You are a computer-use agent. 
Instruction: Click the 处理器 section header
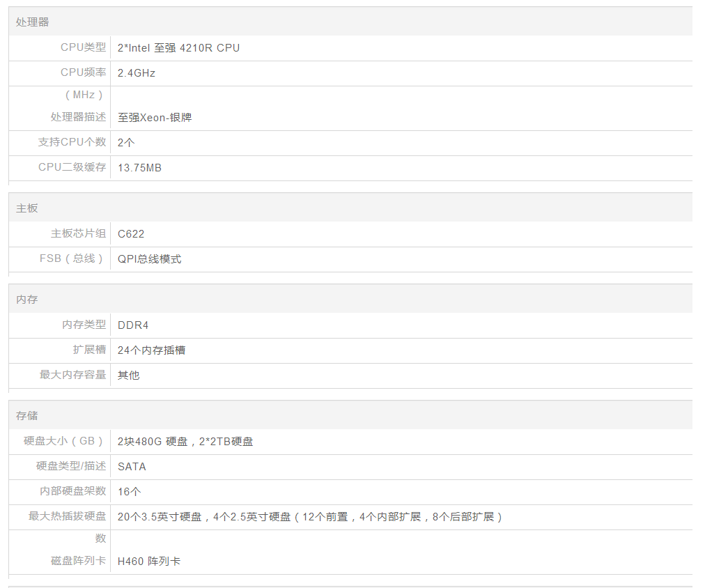point(33,22)
